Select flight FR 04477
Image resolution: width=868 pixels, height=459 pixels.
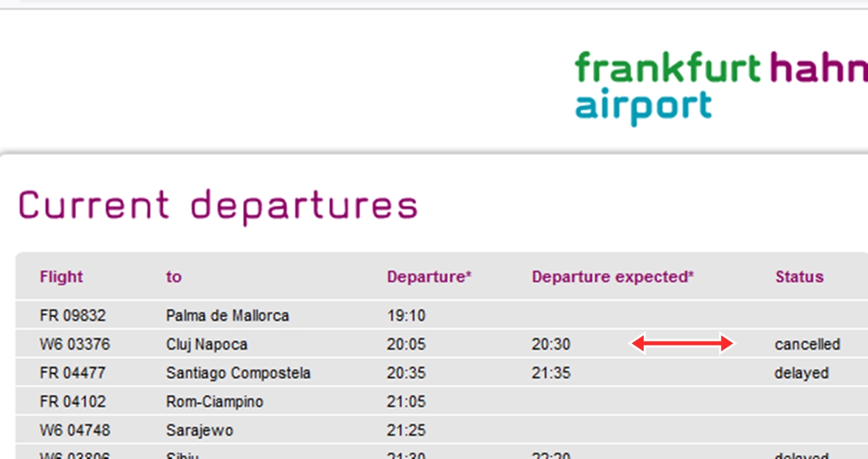[73, 373]
